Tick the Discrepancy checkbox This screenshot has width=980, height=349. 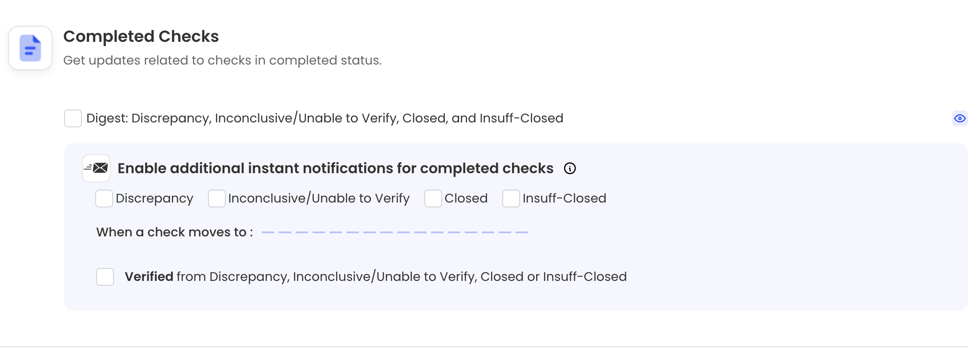tap(104, 199)
